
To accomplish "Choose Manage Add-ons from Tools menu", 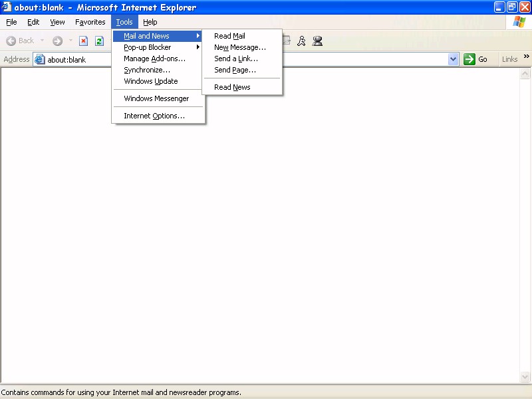I will 158,59.
